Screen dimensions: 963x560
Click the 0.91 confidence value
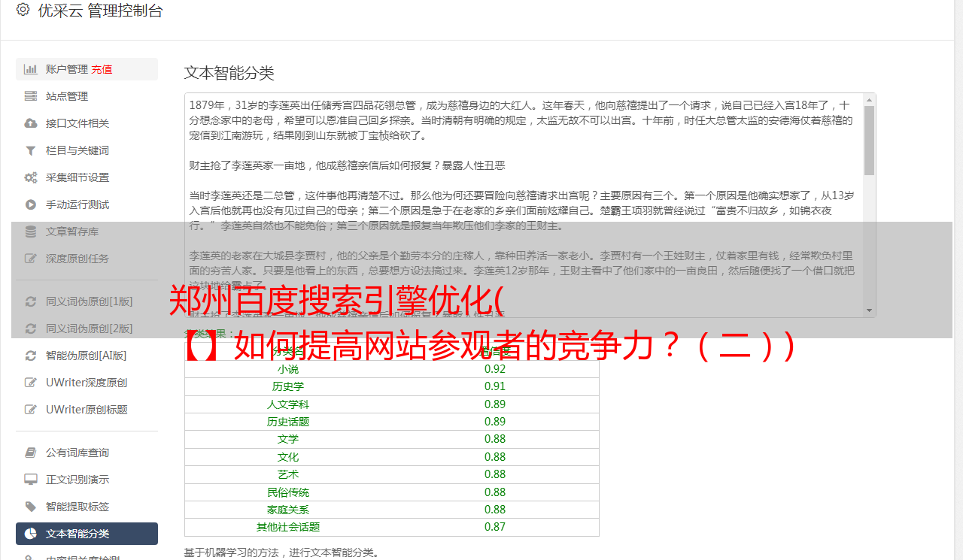495,386
